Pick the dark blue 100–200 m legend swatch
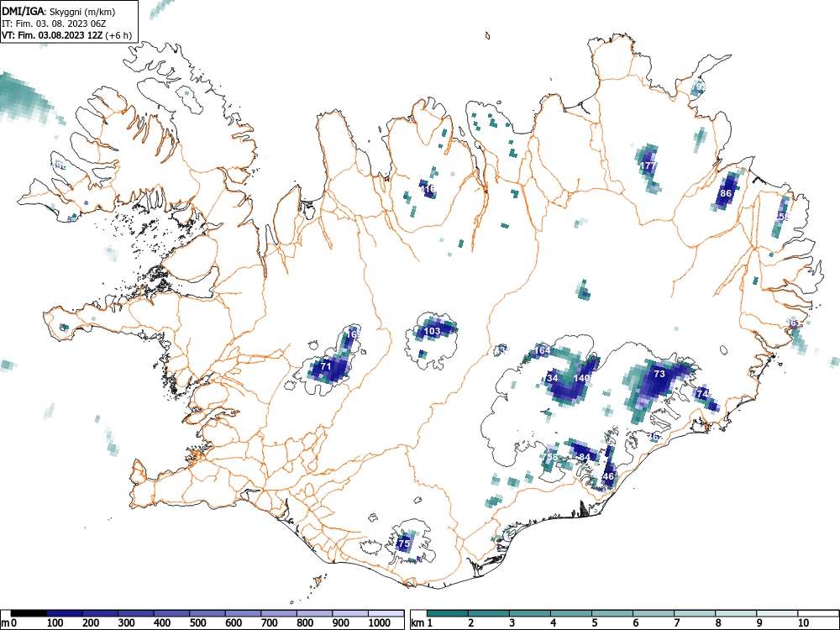This screenshot has width=840, height=630. coord(65,613)
